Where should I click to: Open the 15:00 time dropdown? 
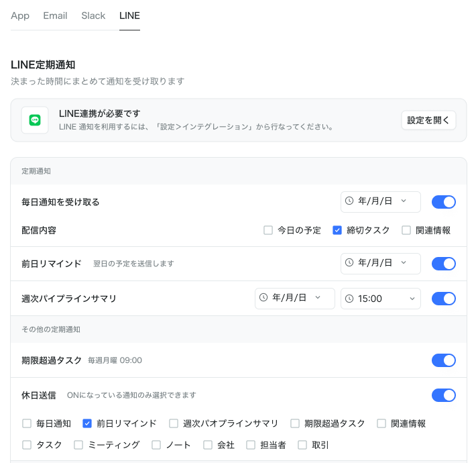point(380,299)
